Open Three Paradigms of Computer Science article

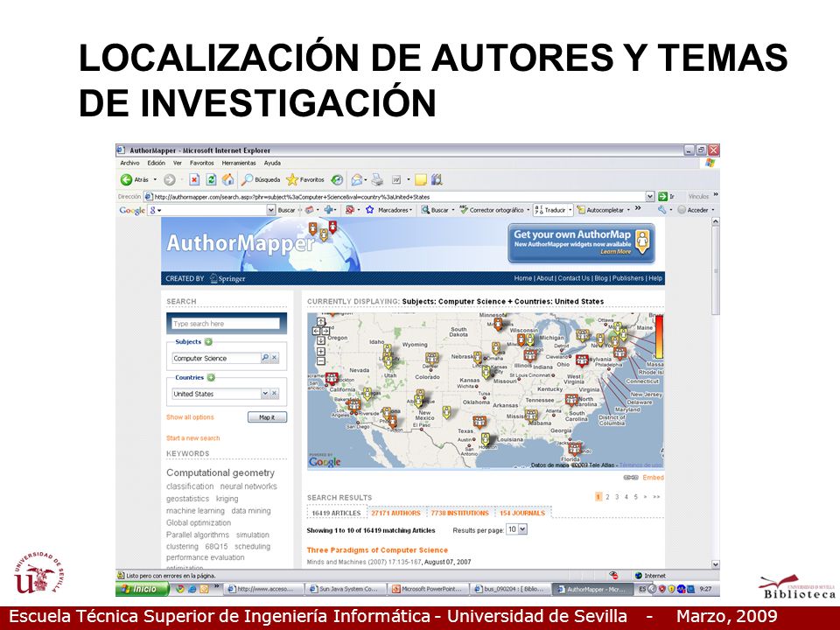(x=377, y=550)
